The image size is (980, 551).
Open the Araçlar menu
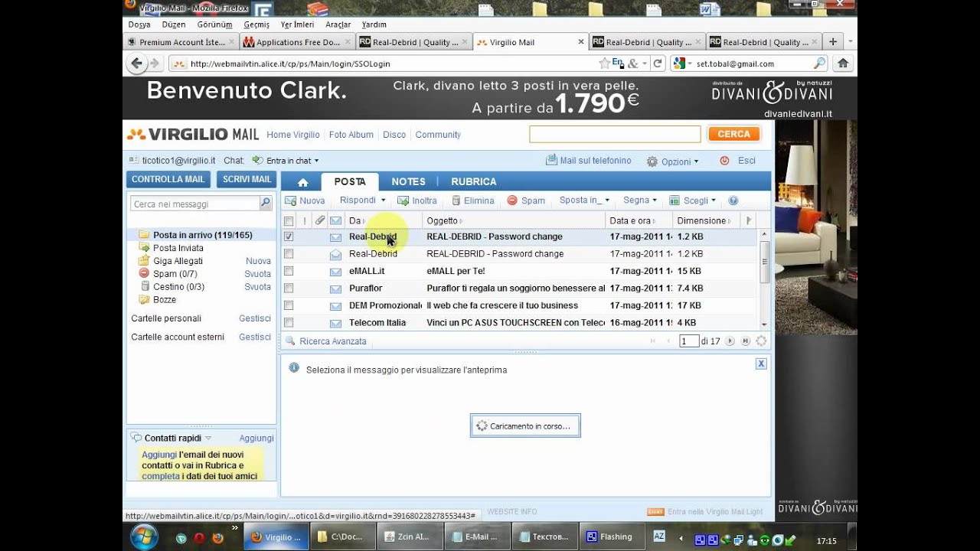click(x=338, y=24)
